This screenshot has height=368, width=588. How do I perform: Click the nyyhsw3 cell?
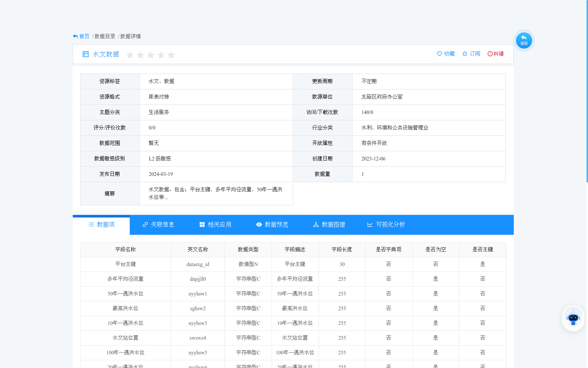click(198, 323)
